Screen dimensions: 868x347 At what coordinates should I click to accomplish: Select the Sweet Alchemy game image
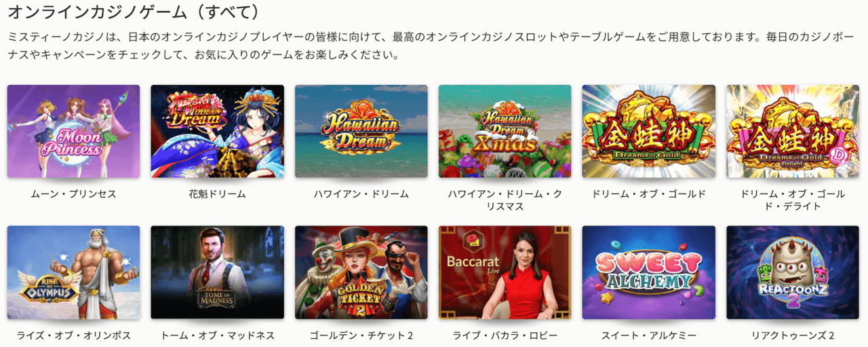[x=649, y=272]
